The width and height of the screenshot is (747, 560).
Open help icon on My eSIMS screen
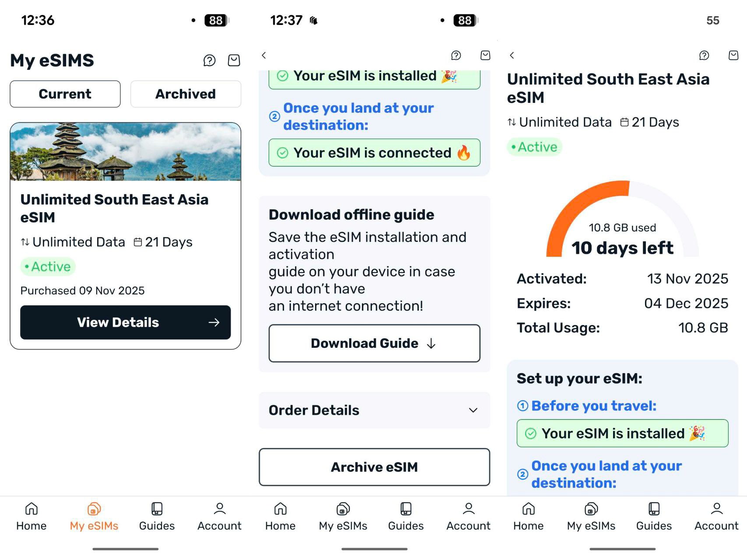point(209,60)
